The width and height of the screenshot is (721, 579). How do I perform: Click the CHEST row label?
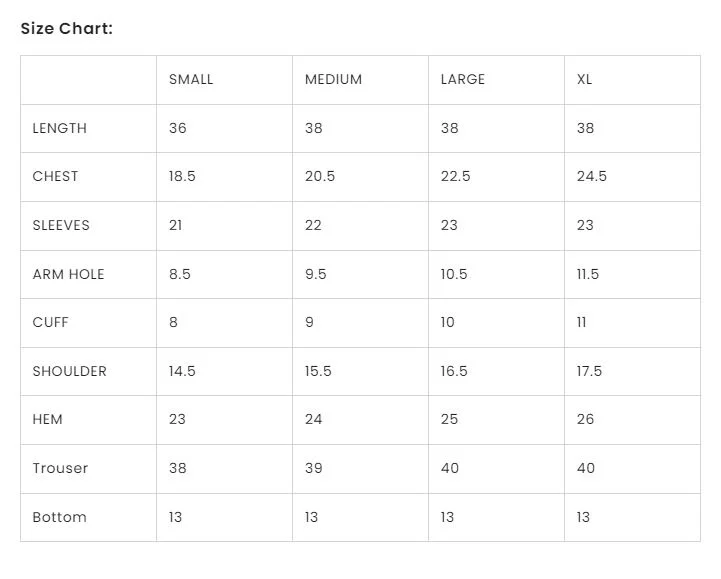[x=55, y=176]
